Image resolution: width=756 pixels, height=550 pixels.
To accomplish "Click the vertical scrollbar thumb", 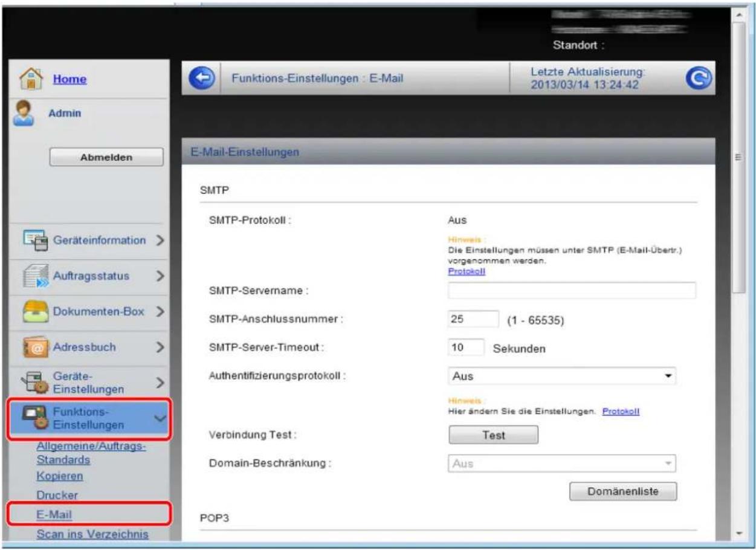I will [738, 158].
